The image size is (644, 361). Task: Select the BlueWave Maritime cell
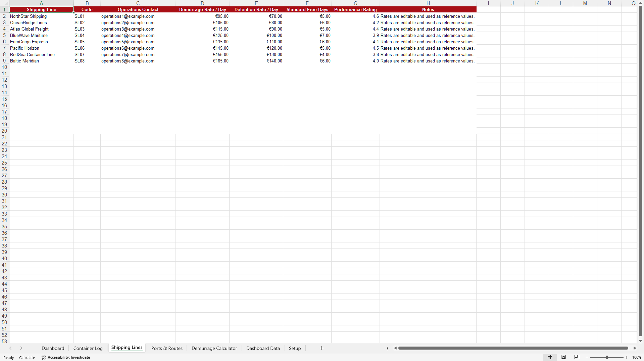tap(41, 35)
